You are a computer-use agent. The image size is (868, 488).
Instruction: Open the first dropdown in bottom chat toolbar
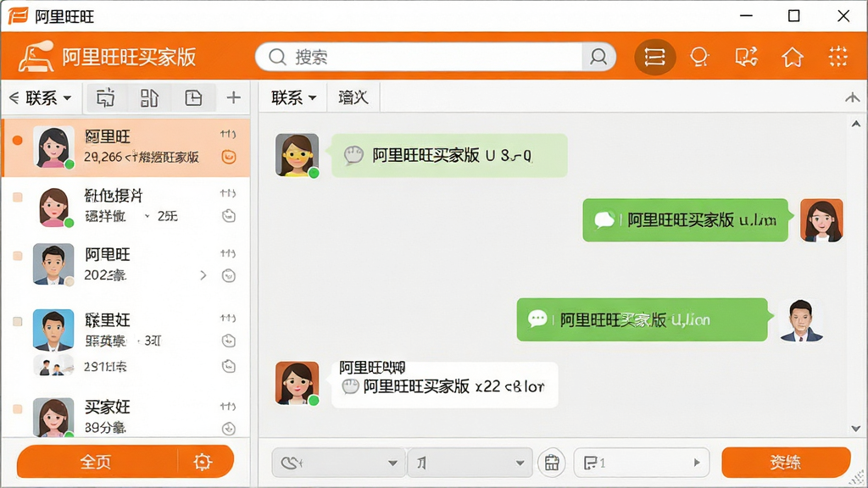point(337,463)
